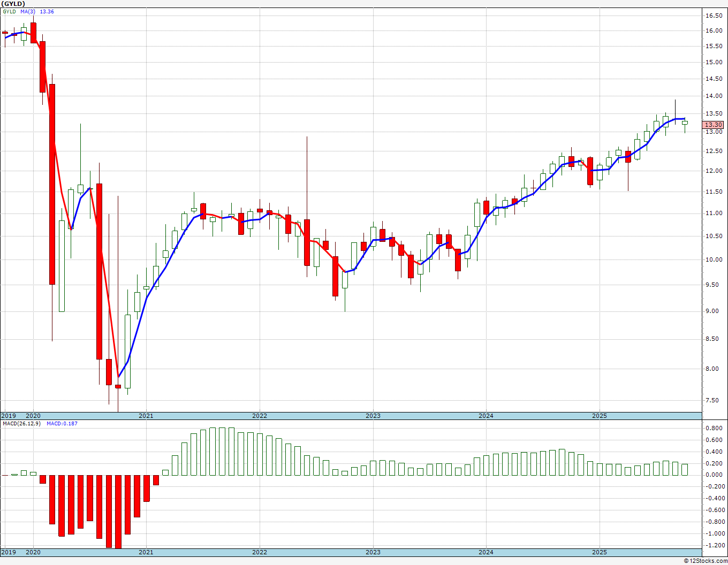Image resolution: width=728 pixels, height=565 pixels.
Task: Click 16.50 on the price axis
Action: point(714,16)
